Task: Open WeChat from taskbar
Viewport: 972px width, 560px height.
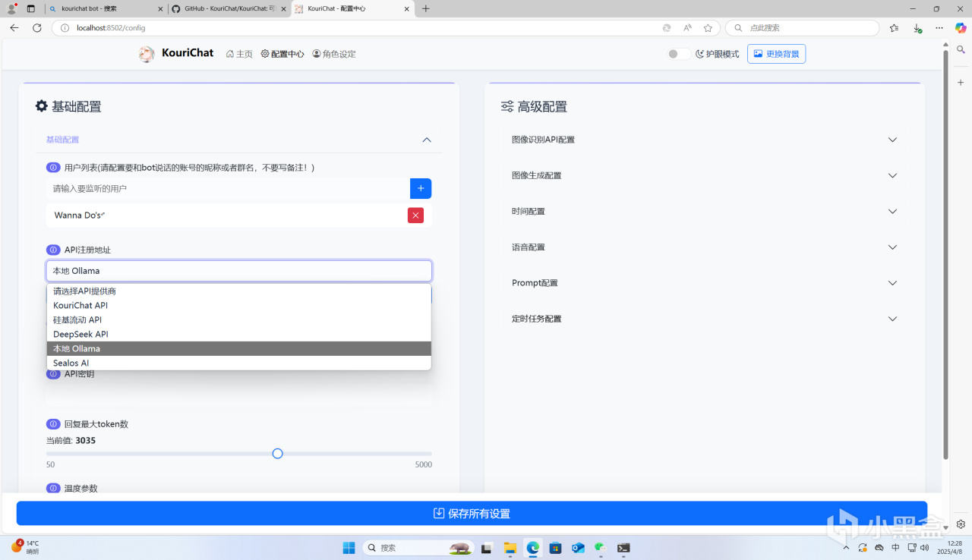Action: pyautogui.click(x=600, y=547)
